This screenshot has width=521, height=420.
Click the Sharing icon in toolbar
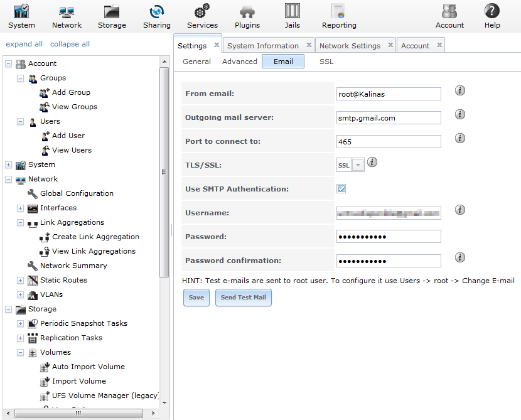(156, 16)
